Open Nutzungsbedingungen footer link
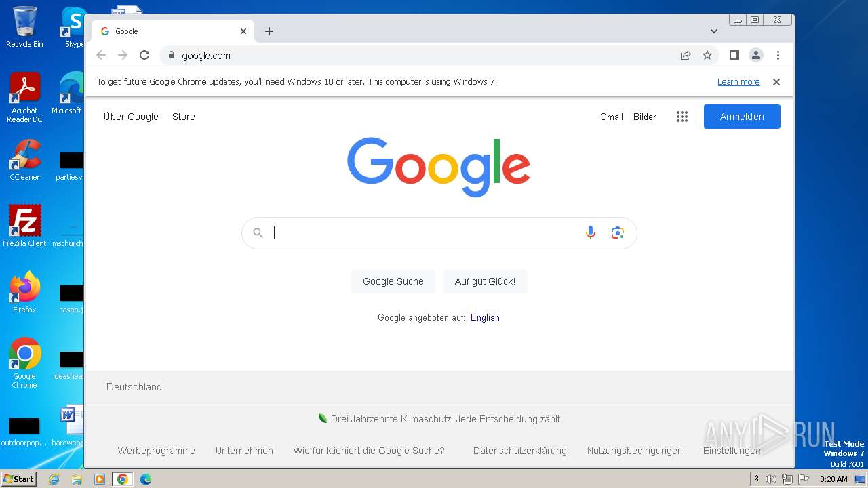 click(635, 451)
